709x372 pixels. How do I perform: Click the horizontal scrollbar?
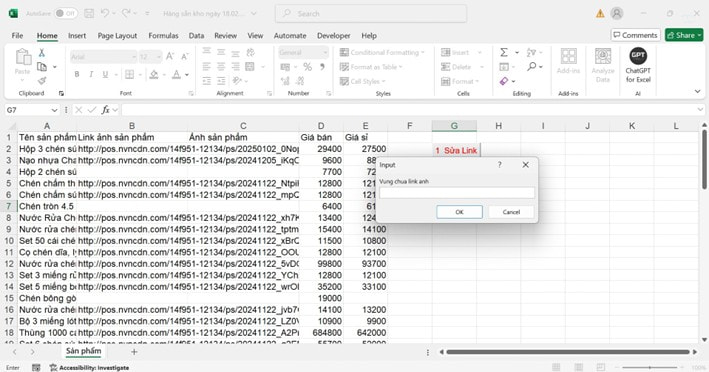(567, 352)
